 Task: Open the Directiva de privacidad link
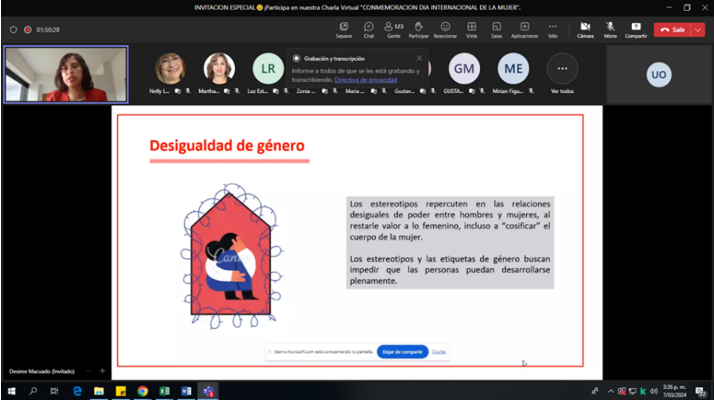(366, 80)
